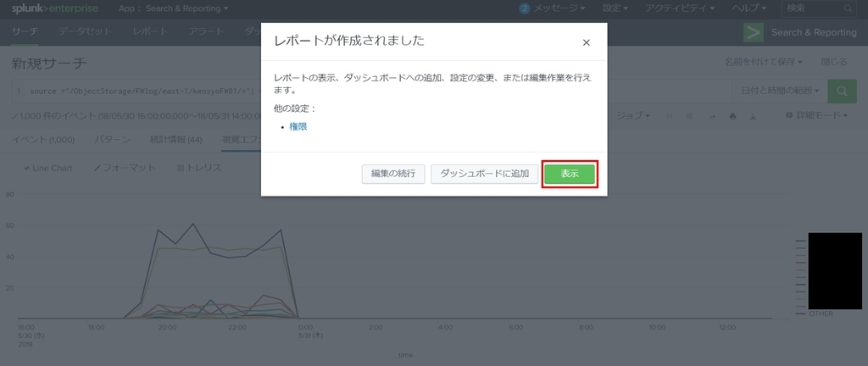Click ダッシュボードに追加 button

coord(484,175)
